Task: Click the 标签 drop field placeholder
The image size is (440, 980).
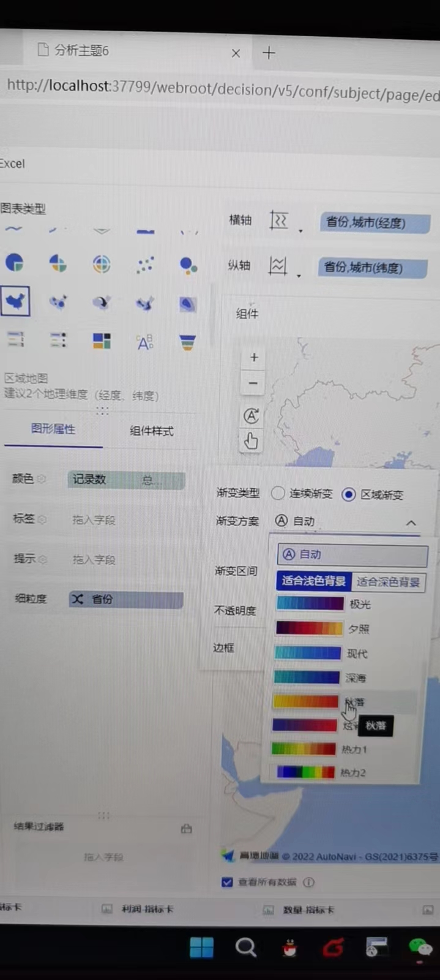Action: click(94, 520)
